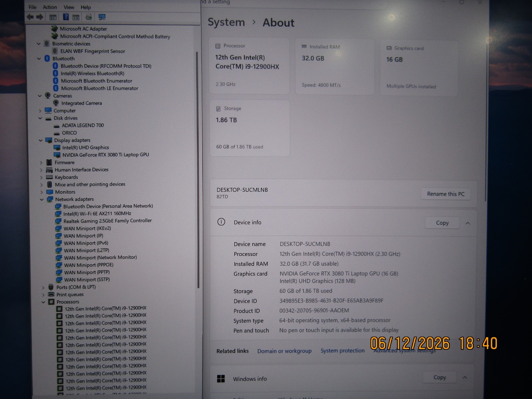
Task: Collapse the Cameras tree node
Action: point(40,96)
